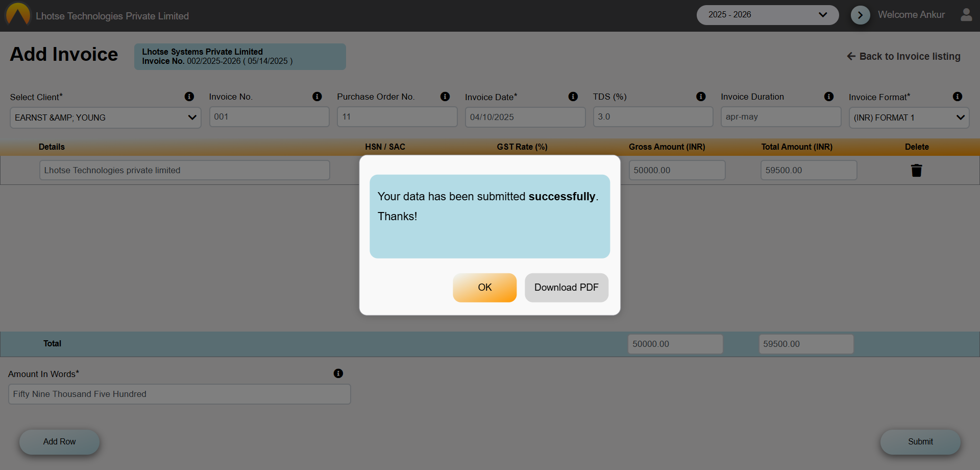
Task: Click the Submit button
Action: [x=920, y=442]
